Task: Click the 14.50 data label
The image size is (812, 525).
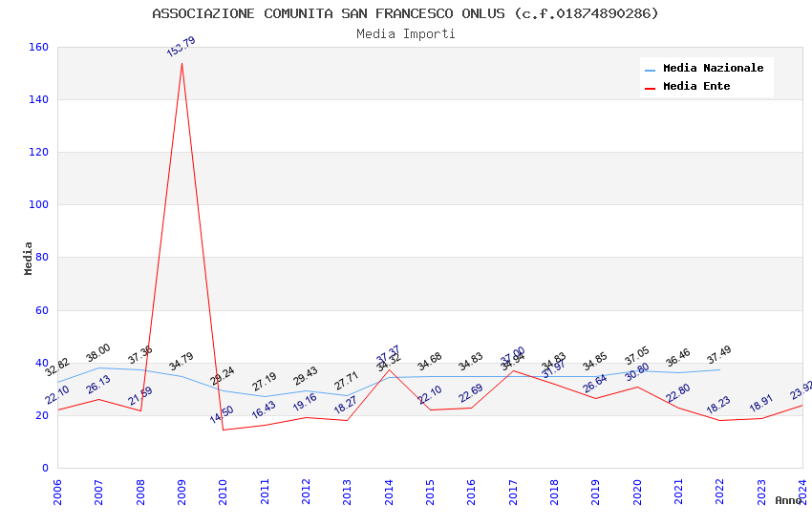Action: point(222,415)
